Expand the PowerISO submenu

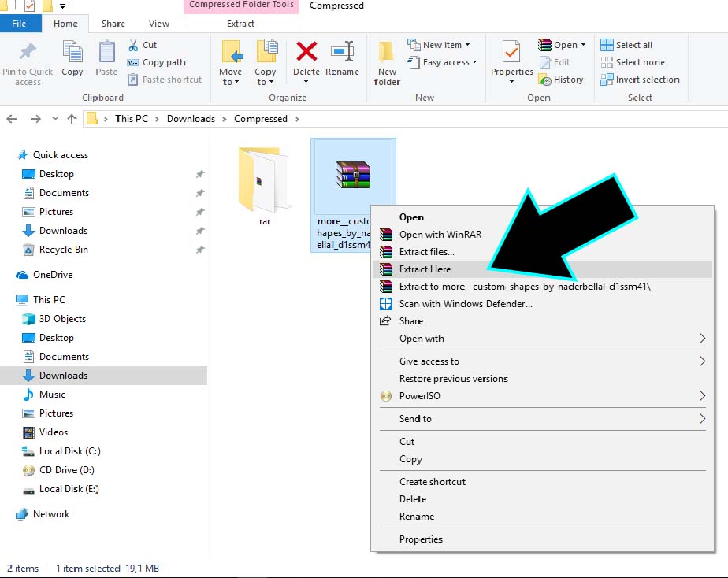tap(702, 396)
